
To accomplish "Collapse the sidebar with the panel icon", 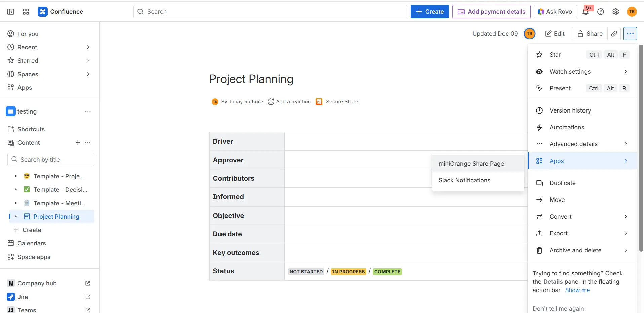I will tap(11, 11).
